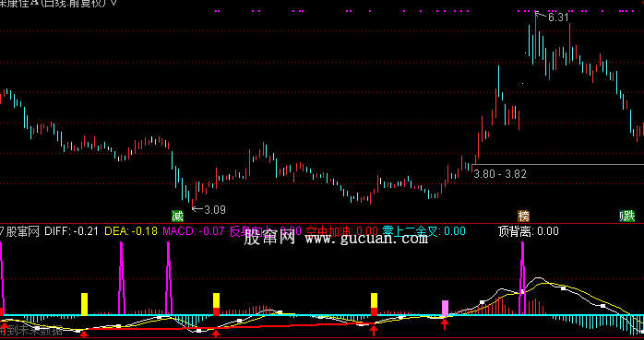
Task: Click the orange 榜 marker icon
Action: coord(523,216)
